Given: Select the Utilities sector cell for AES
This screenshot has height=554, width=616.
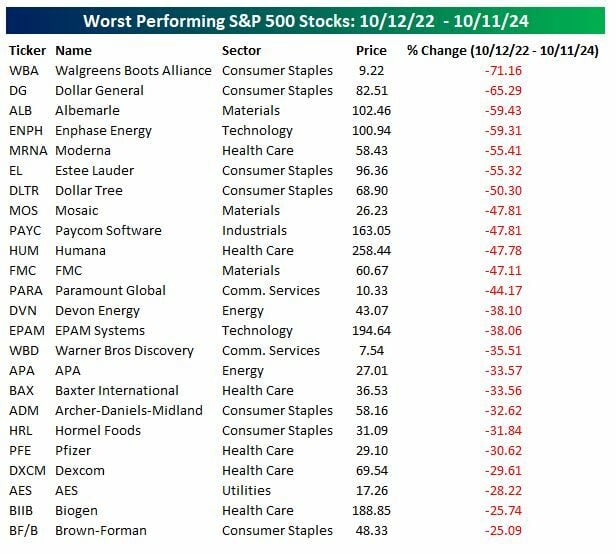Looking at the screenshot, I should pos(246,490).
